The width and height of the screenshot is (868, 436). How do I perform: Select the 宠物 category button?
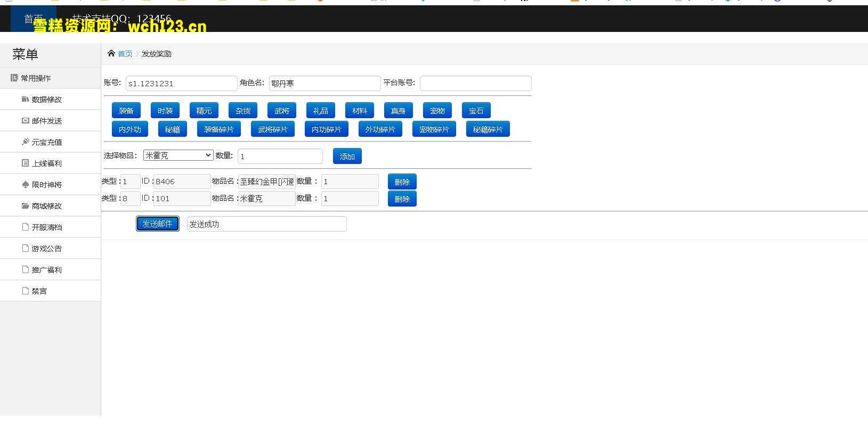coord(437,111)
